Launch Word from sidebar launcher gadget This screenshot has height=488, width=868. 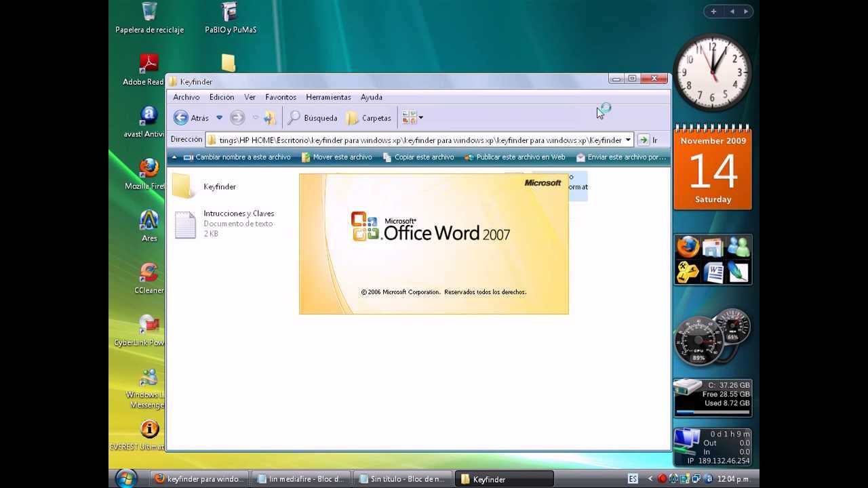click(x=713, y=272)
